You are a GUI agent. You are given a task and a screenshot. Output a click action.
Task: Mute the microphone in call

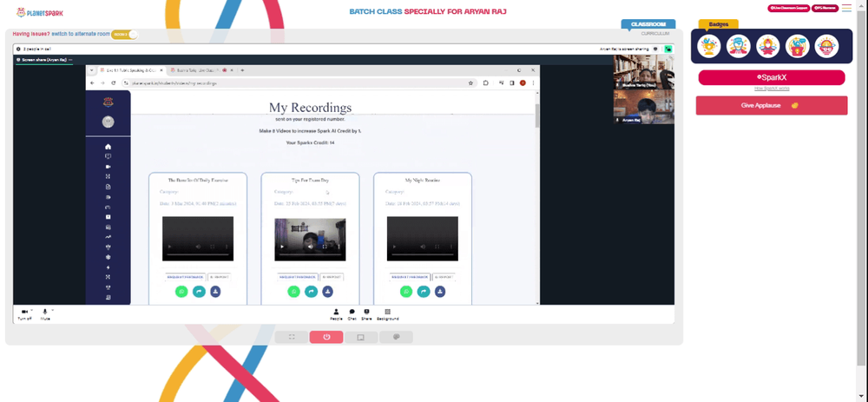tap(45, 314)
